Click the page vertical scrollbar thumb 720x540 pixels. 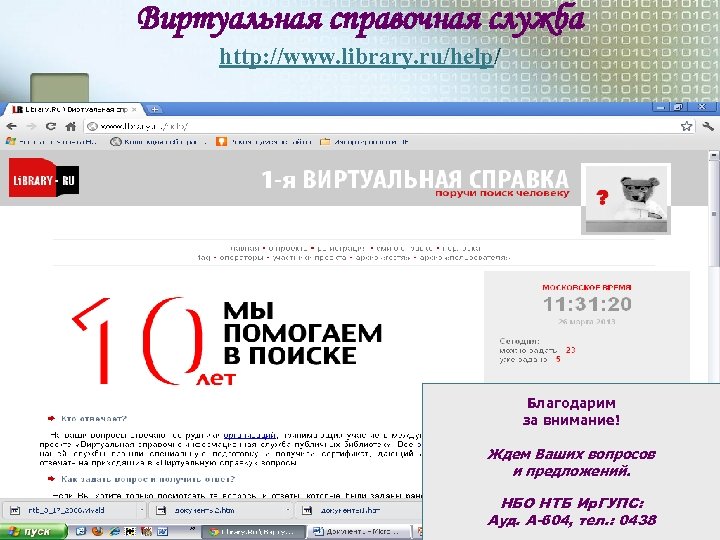pos(714,214)
